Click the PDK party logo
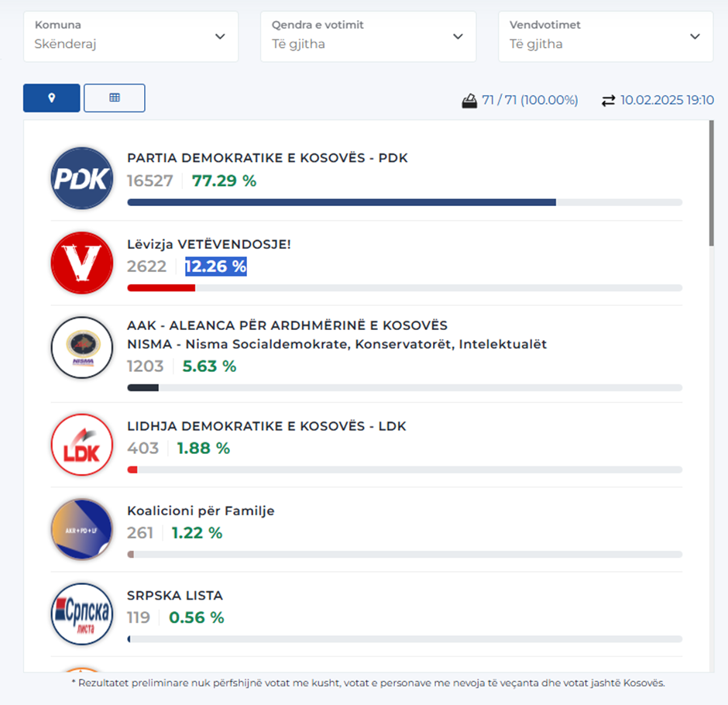This screenshot has width=728, height=705. [x=82, y=178]
